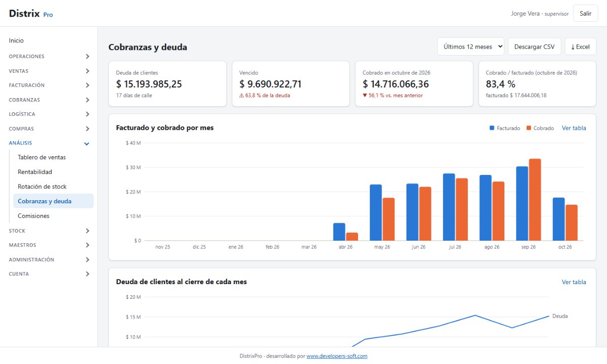
Task: Download the report with Descargar CSV
Action: pos(534,47)
